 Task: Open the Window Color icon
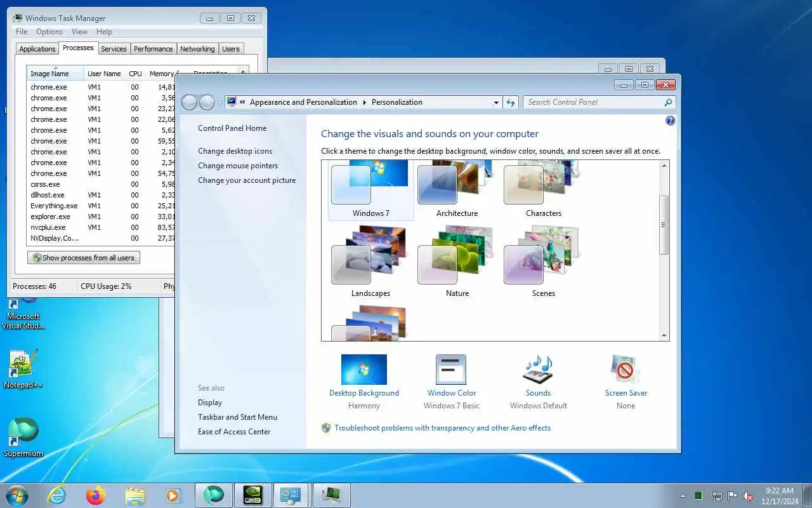click(451, 370)
